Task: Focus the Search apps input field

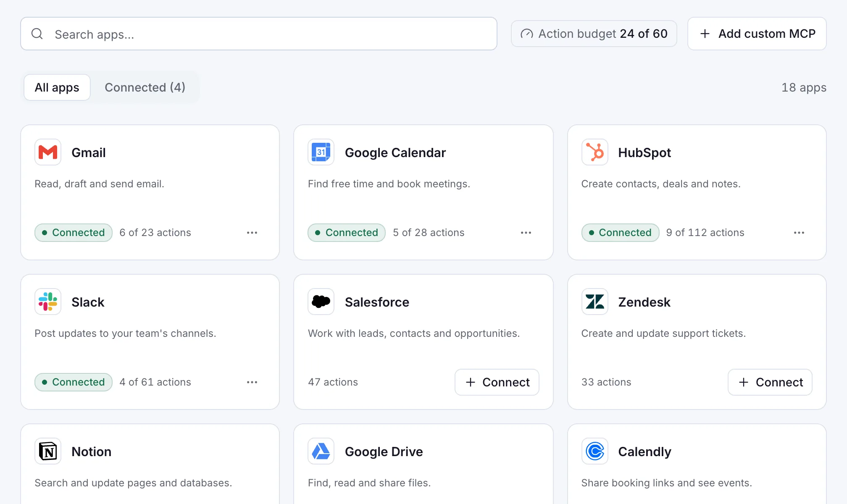Action: point(259,34)
